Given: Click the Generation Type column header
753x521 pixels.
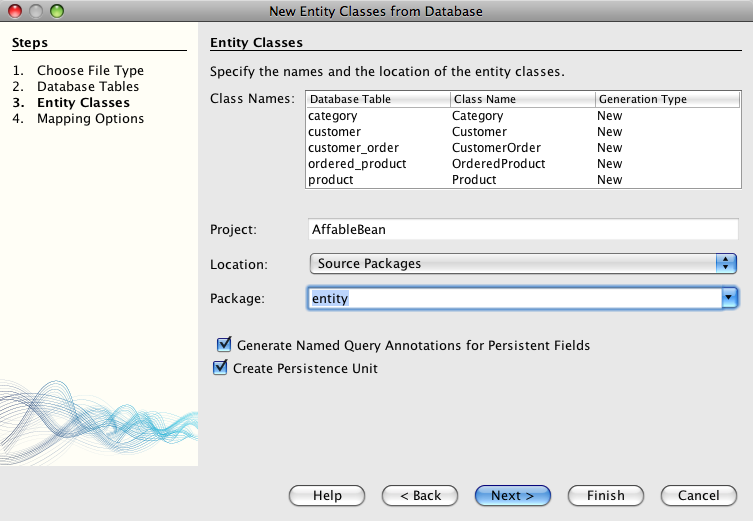Looking at the screenshot, I should coord(665,100).
